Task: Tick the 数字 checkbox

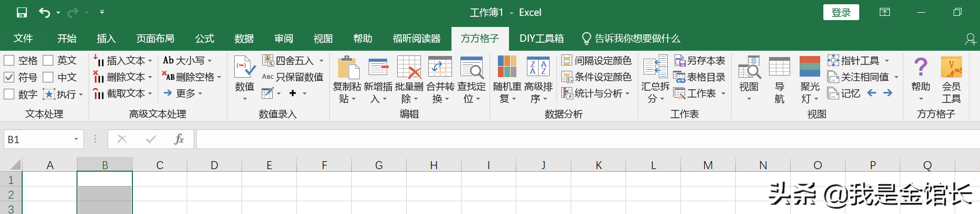Action: pyautogui.click(x=9, y=94)
